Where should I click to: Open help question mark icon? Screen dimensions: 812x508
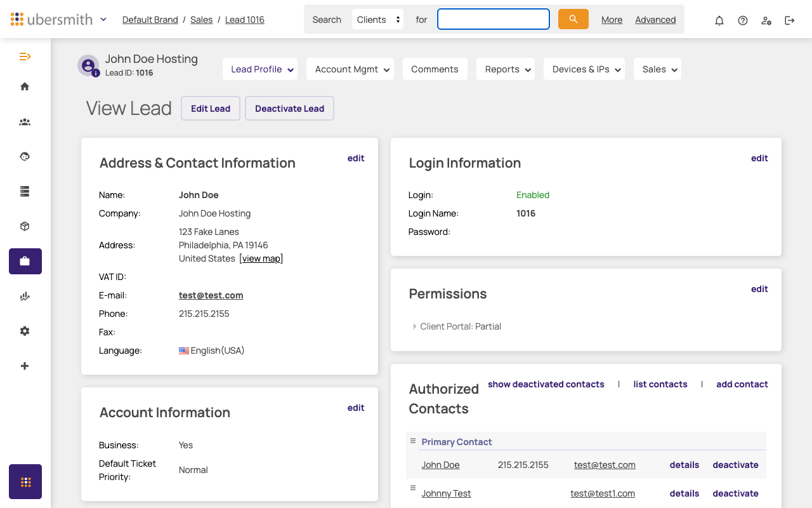[743, 20]
